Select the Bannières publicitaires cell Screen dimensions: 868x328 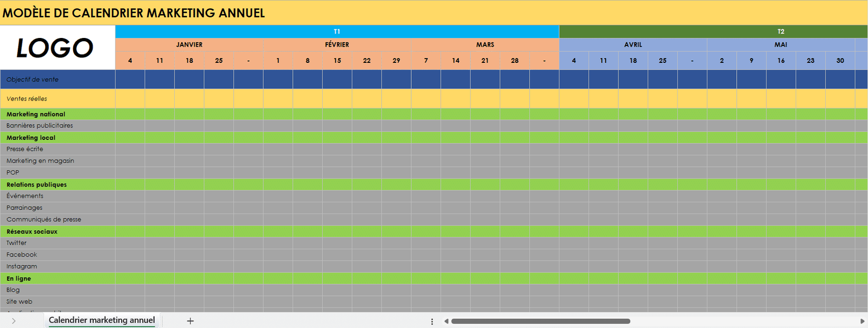point(40,126)
